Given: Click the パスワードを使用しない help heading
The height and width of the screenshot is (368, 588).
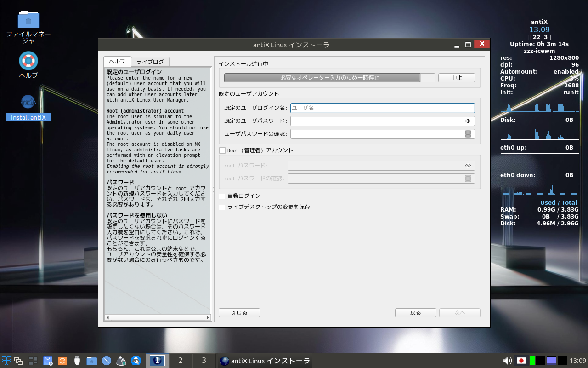Looking at the screenshot, I should click(137, 216).
